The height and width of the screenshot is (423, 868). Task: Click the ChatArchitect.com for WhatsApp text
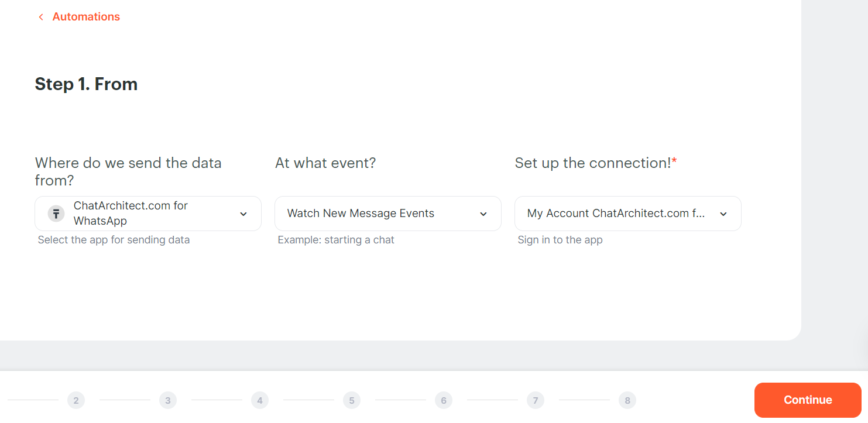tap(131, 214)
